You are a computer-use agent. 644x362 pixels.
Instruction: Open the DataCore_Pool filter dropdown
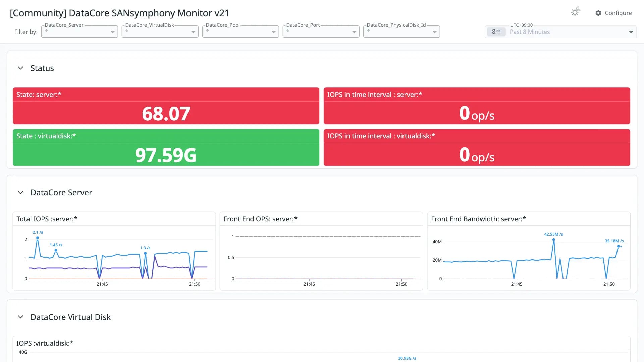(240, 32)
